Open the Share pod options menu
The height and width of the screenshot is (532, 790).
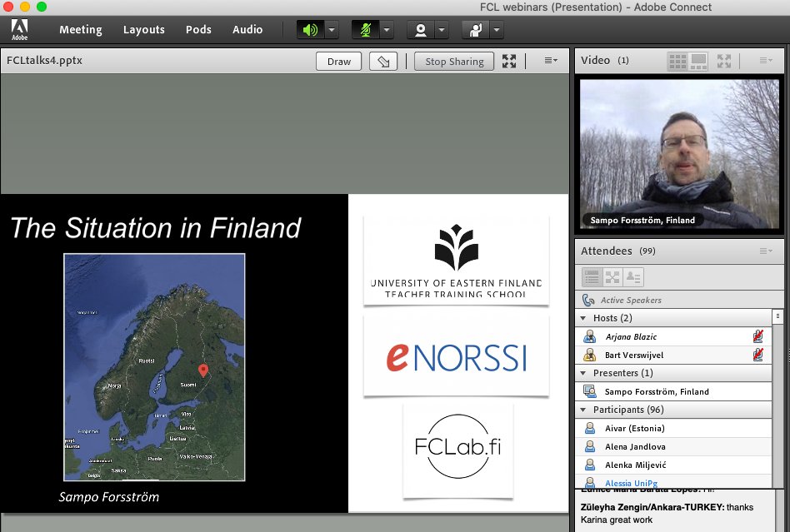coord(551,61)
